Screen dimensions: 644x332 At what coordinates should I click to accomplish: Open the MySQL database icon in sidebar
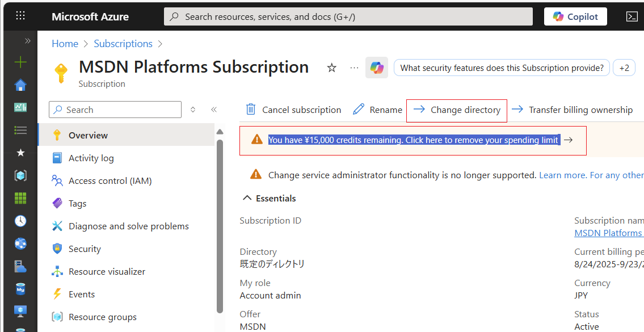[20, 289]
